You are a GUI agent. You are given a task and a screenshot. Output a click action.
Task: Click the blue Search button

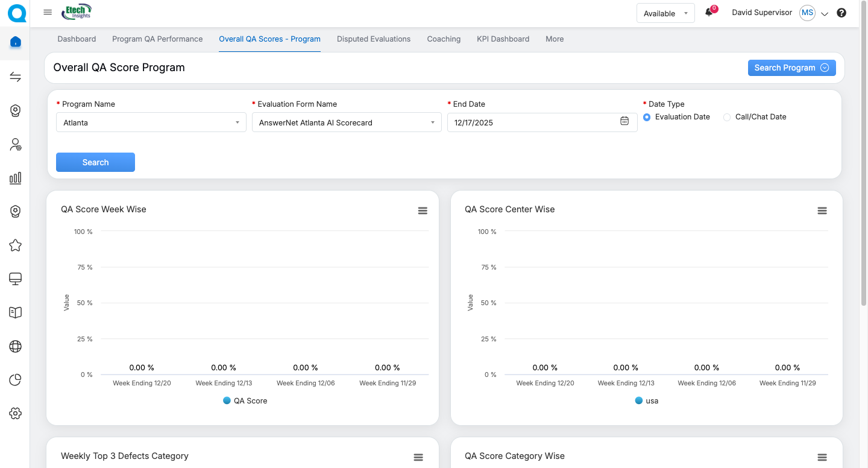tap(95, 162)
